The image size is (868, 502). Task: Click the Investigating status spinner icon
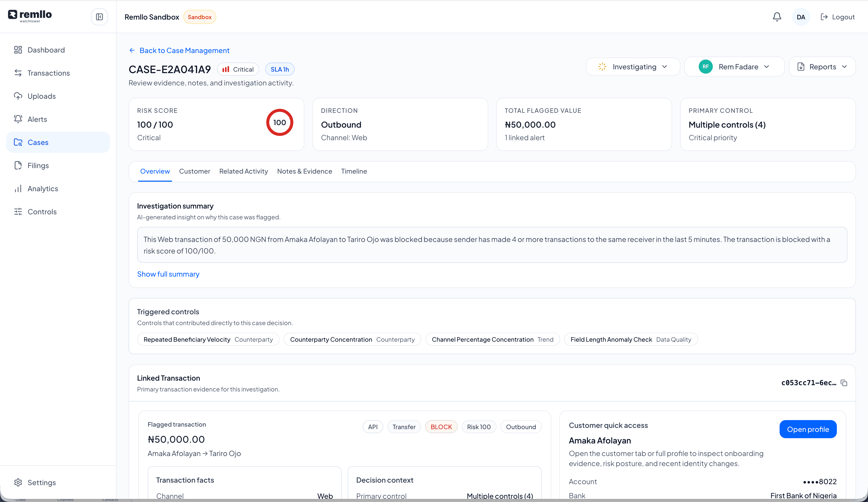click(602, 67)
